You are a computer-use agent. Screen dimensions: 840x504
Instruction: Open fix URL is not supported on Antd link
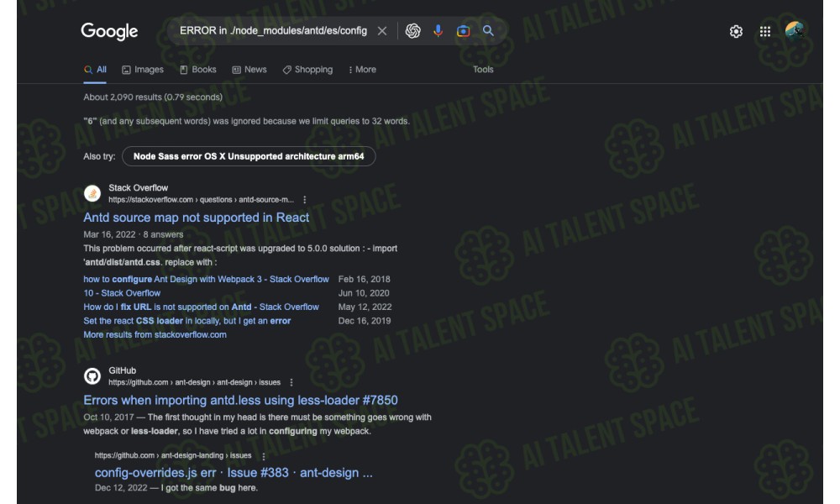click(201, 307)
